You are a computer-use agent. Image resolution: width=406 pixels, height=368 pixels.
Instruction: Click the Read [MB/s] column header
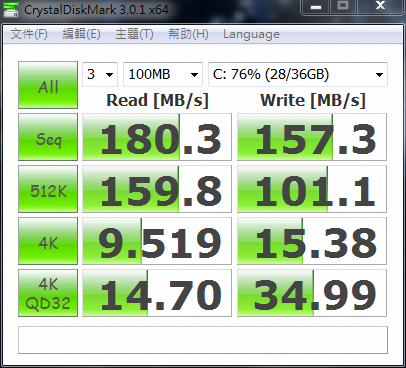coord(157,100)
